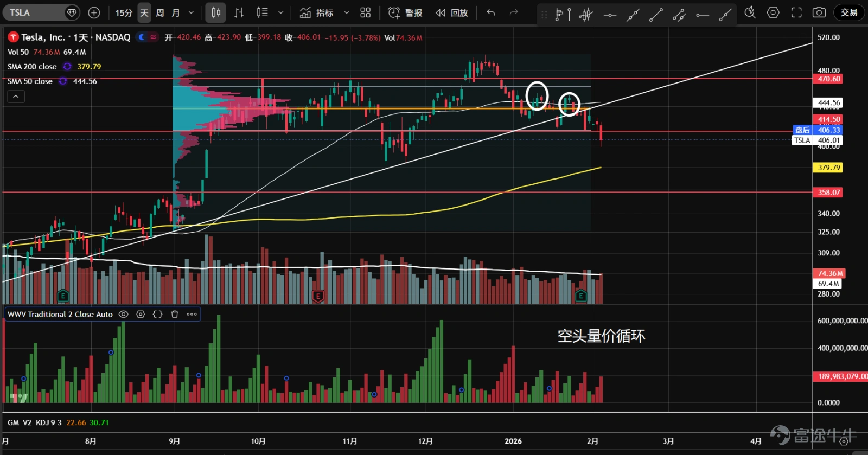This screenshot has height=455, width=868.
Task: Select the horizontal line tool
Action: coord(610,15)
